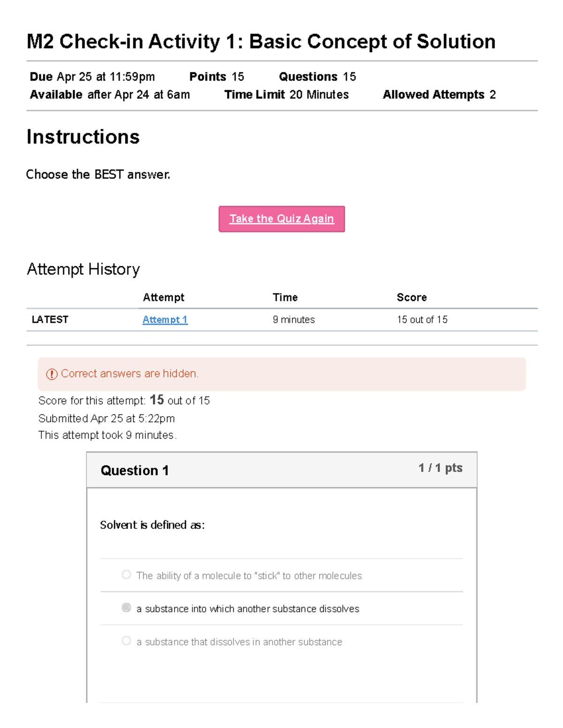
Task: Click the 1 / 1 pts label
Action: tap(440, 467)
